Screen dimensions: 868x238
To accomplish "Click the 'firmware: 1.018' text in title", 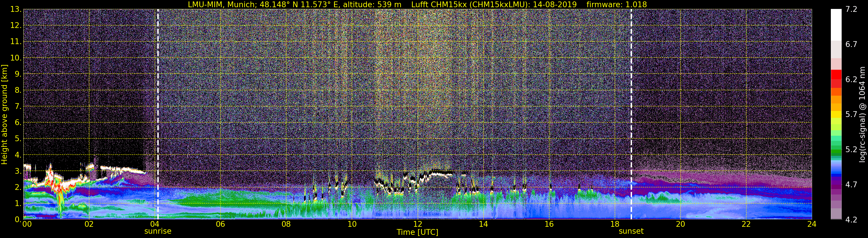I will [x=617, y=4].
